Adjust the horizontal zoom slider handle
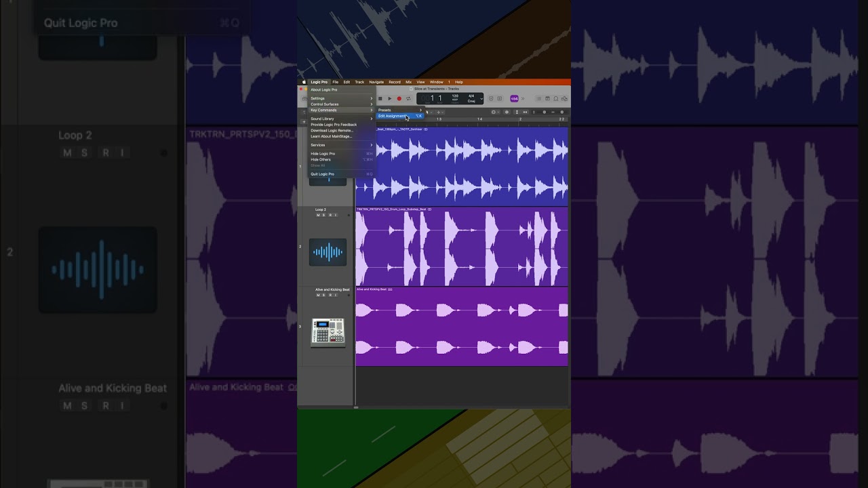This screenshot has width=868, height=488. click(562, 112)
